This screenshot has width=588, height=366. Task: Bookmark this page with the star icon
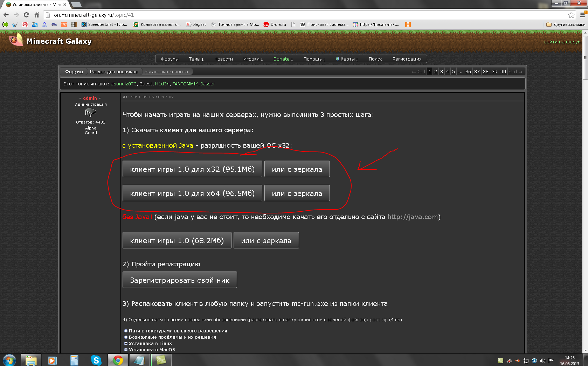pos(571,15)
